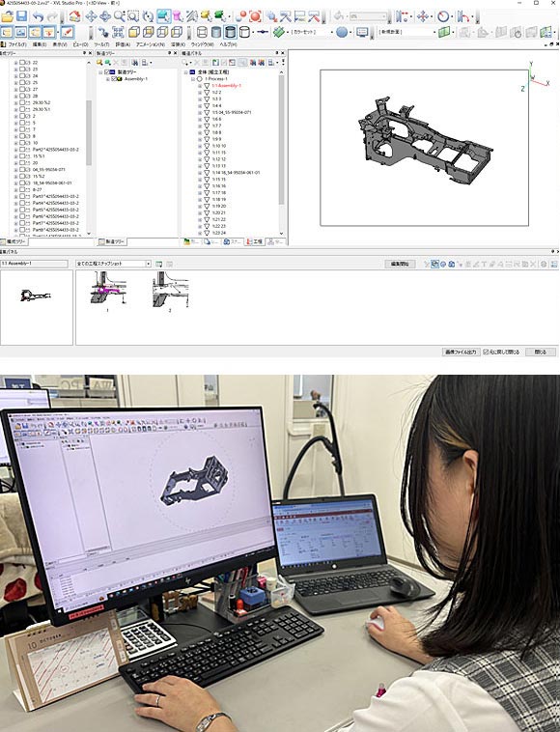Pick the wireframe cylinder display icon

202,32
